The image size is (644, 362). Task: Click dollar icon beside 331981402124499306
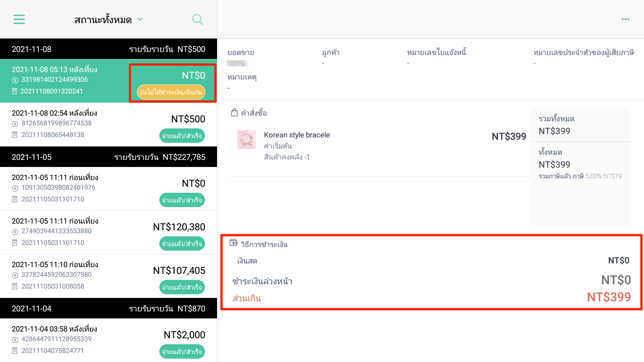15,80
